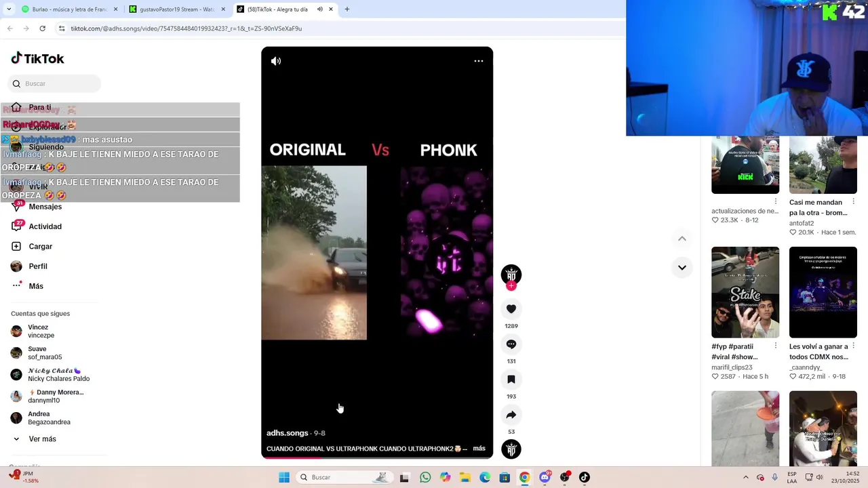
Task: Like the video with the heart icon
Action: pos(511,309)
